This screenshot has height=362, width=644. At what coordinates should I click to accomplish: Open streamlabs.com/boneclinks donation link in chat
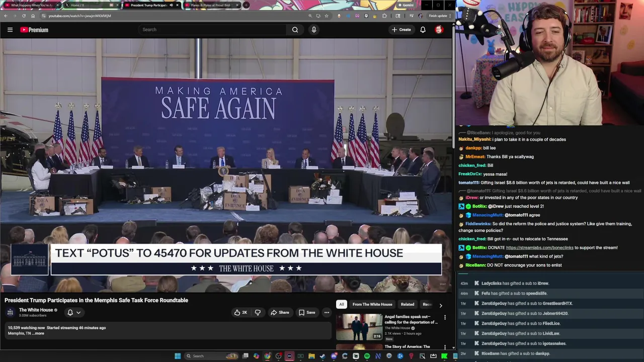(539, 248)
